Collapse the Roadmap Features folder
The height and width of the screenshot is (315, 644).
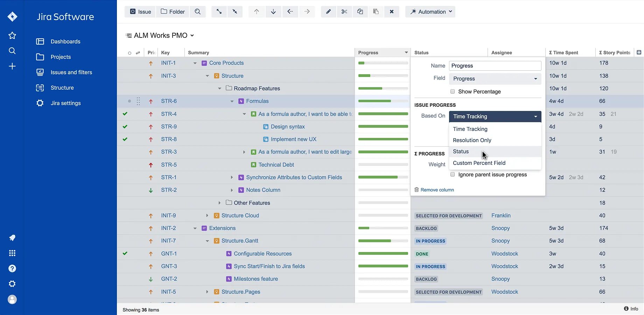tap(219, 89)
